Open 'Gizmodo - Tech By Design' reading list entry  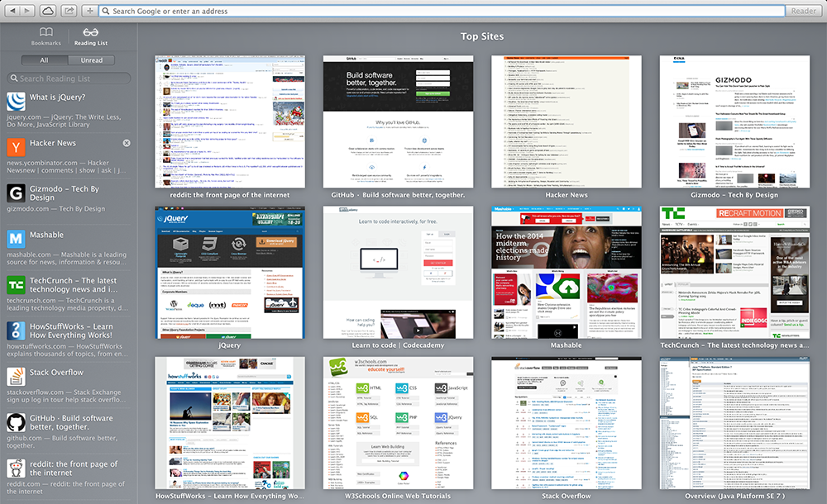pyautogui.click(x=64, y=193)
